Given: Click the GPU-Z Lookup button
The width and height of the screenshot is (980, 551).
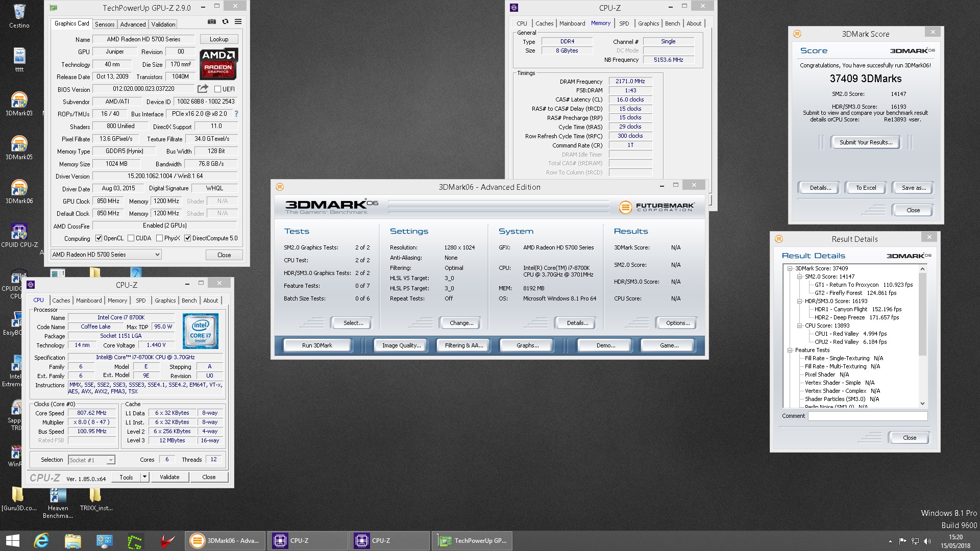Looking at the screenshot, I should (x=219, y=39).
